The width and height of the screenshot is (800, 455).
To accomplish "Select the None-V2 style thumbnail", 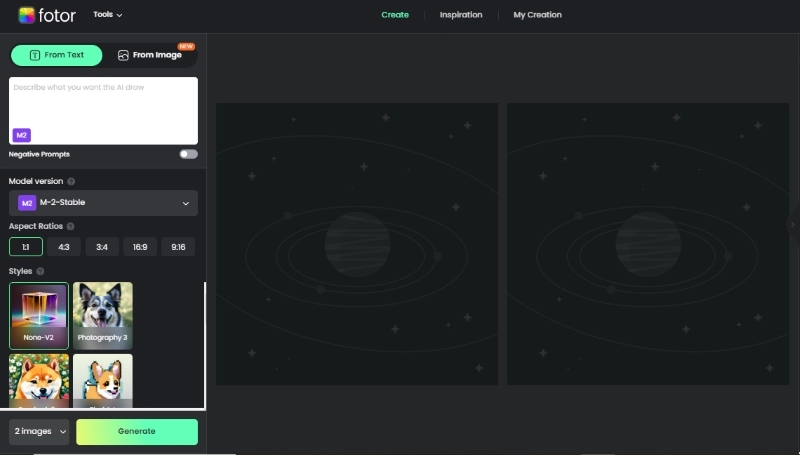I will [x=39, y=315].
